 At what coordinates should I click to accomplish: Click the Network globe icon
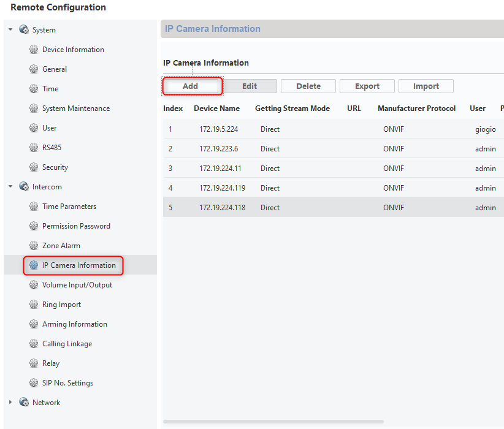click(x=24, y=401)
